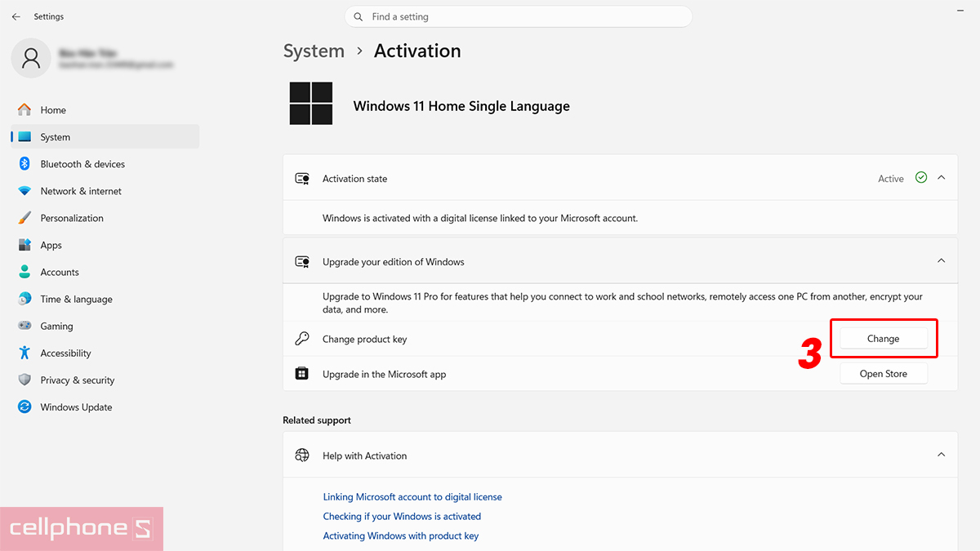The height and width of the screenshot is (551, 980).
Task: Collapse the Help with Activation section
Action: coord(941,455)
